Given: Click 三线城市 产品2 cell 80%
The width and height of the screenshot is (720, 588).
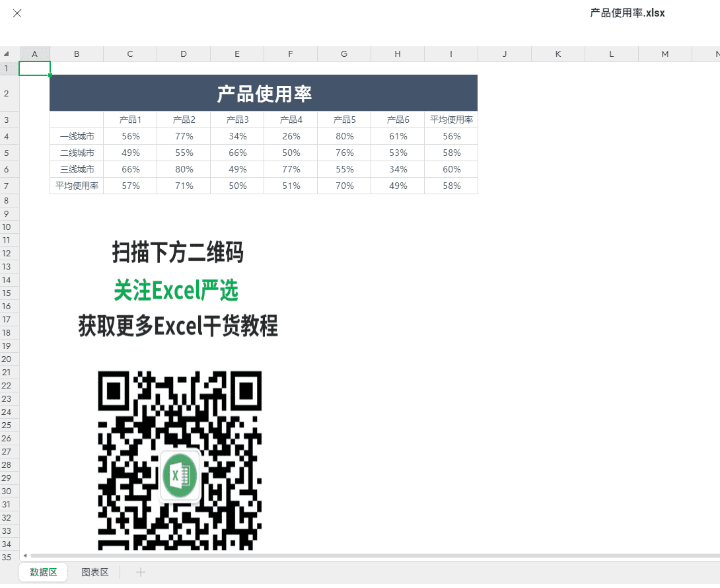Looking at the screenshot, I should pyautogui.click(x=184, y=170).
